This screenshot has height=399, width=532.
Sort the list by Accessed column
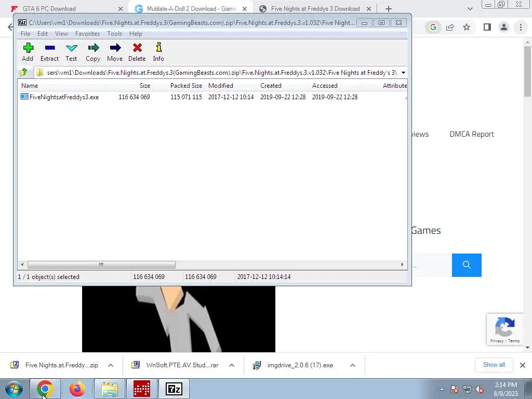335,86
